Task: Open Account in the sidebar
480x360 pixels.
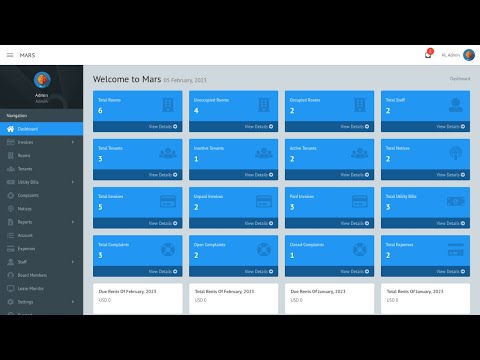Action: coord(41,235)
